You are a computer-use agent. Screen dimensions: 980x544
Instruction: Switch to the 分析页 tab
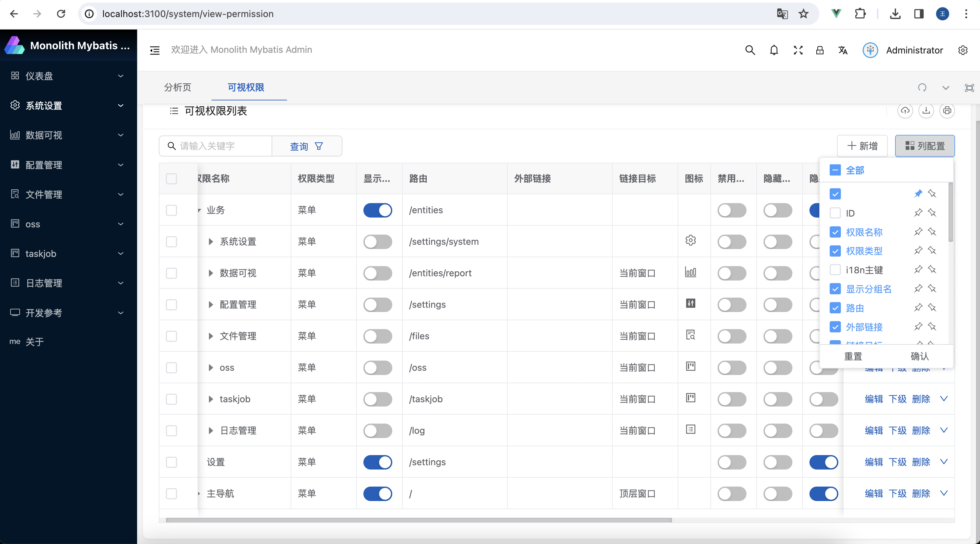[178, 88]
